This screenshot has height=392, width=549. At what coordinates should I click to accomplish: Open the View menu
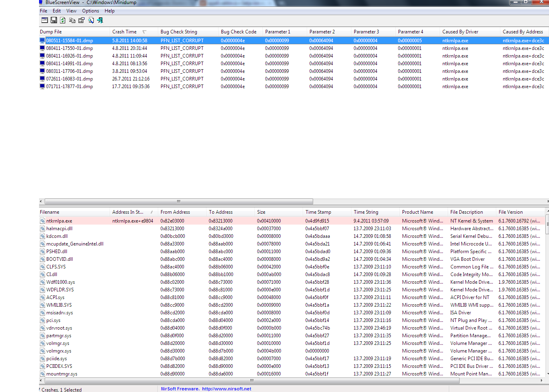coord(71,11)
